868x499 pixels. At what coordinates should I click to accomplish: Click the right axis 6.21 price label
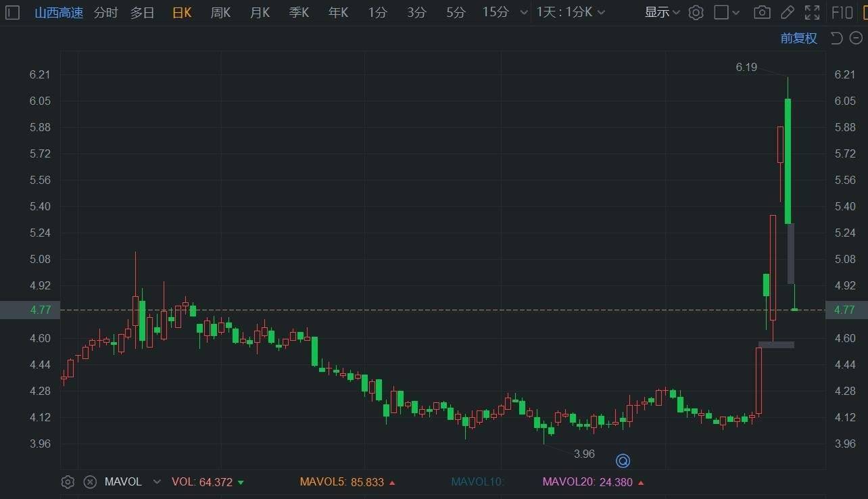click(845, 74)
